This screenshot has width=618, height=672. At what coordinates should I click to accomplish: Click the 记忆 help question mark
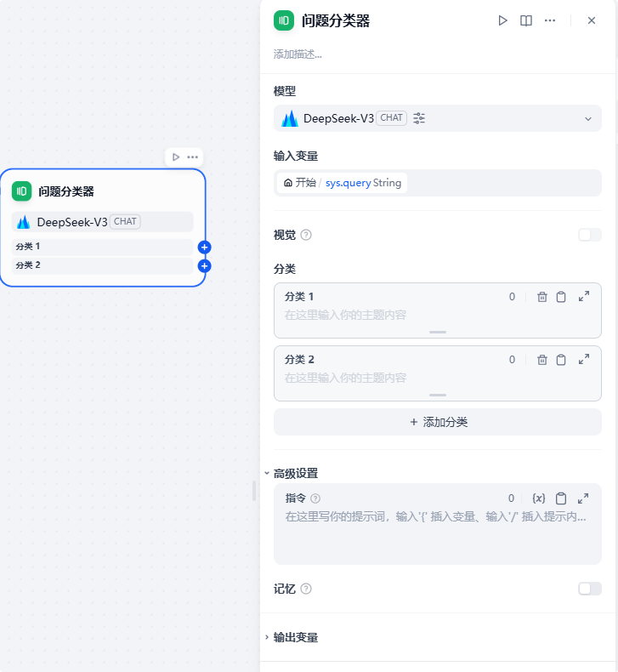306,589
